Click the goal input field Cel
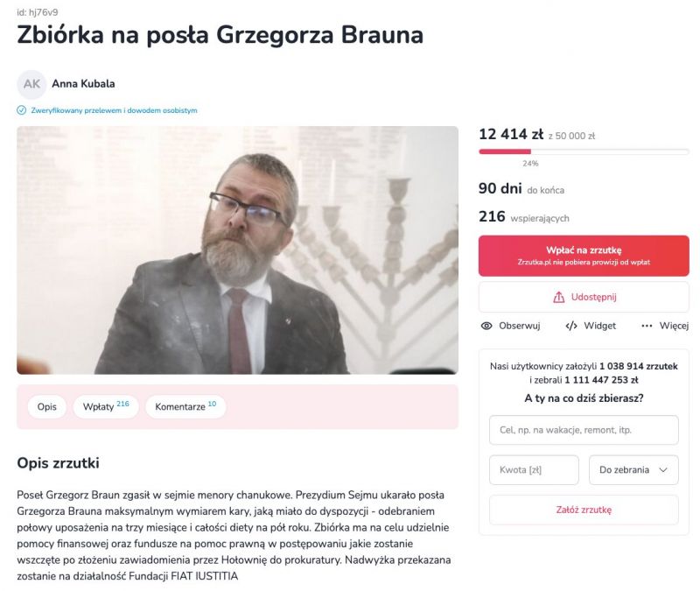 tap(584, 430)
